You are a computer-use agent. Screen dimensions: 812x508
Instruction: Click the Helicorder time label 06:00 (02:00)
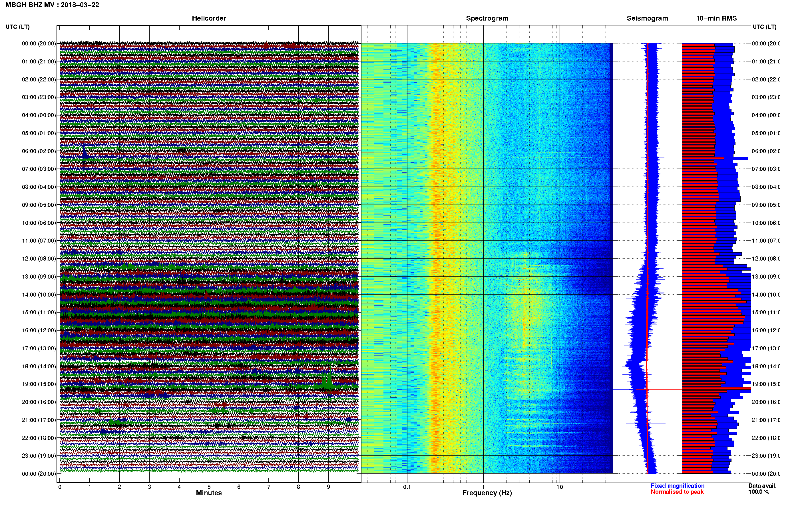[x=39, y=151]
